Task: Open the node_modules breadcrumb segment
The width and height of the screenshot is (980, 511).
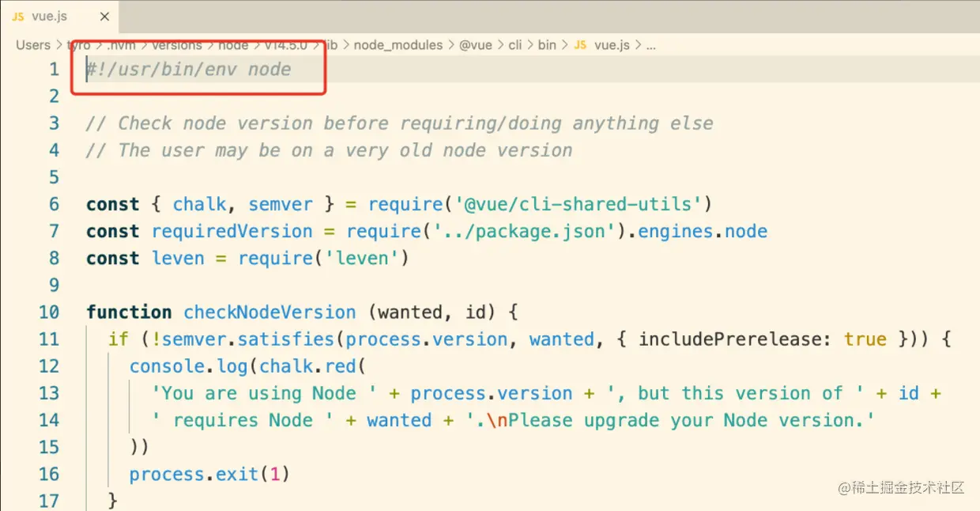Action: click(x=398, y=45)
